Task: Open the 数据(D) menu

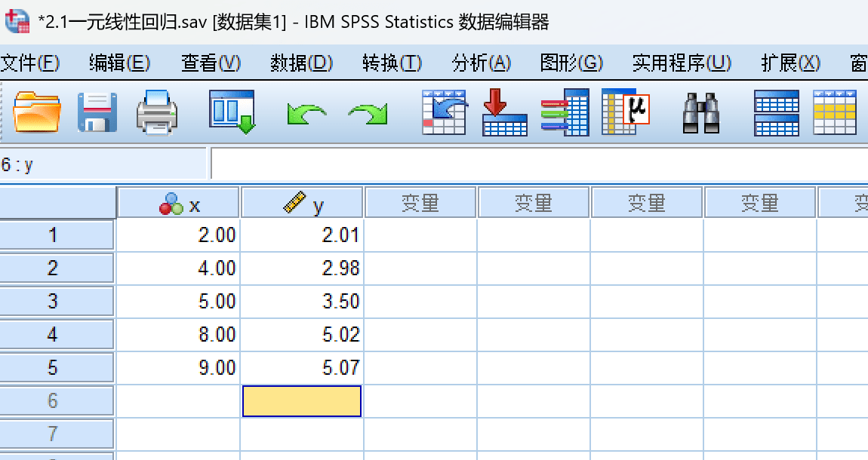Action: point(301,63)
